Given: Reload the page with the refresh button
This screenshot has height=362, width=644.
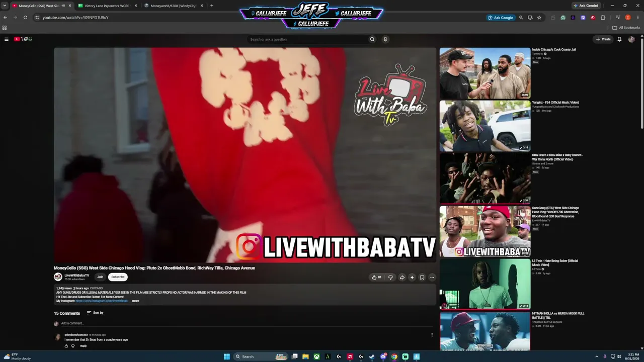Looking at the screenshot, I should point(25,18).
